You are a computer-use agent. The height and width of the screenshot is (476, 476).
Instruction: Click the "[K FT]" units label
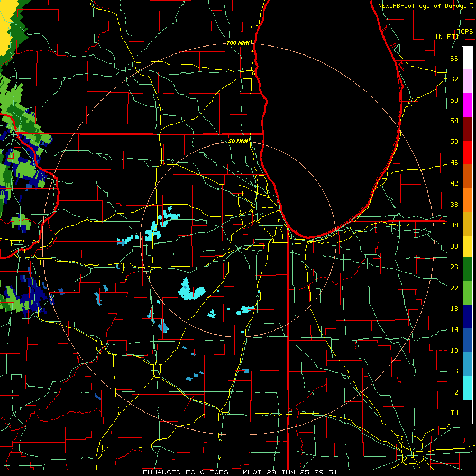447,36
